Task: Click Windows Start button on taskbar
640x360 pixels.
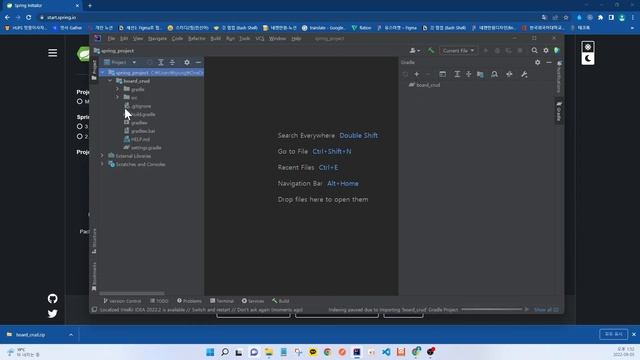Action: 210,352
